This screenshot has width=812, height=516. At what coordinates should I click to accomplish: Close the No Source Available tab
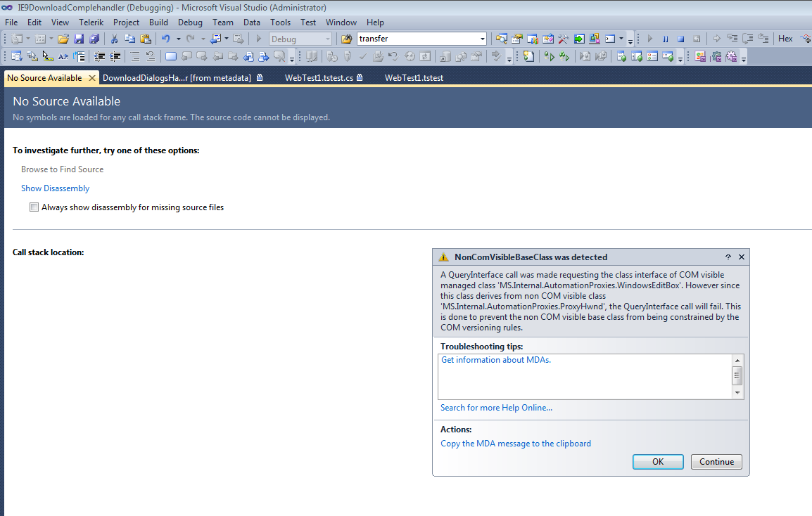point(92,77)
